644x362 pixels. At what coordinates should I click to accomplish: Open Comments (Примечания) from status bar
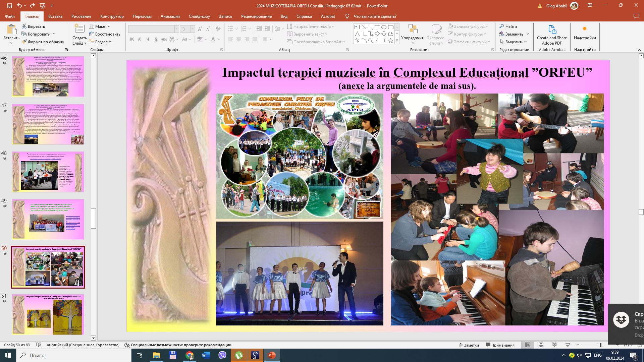click(500, 345)
